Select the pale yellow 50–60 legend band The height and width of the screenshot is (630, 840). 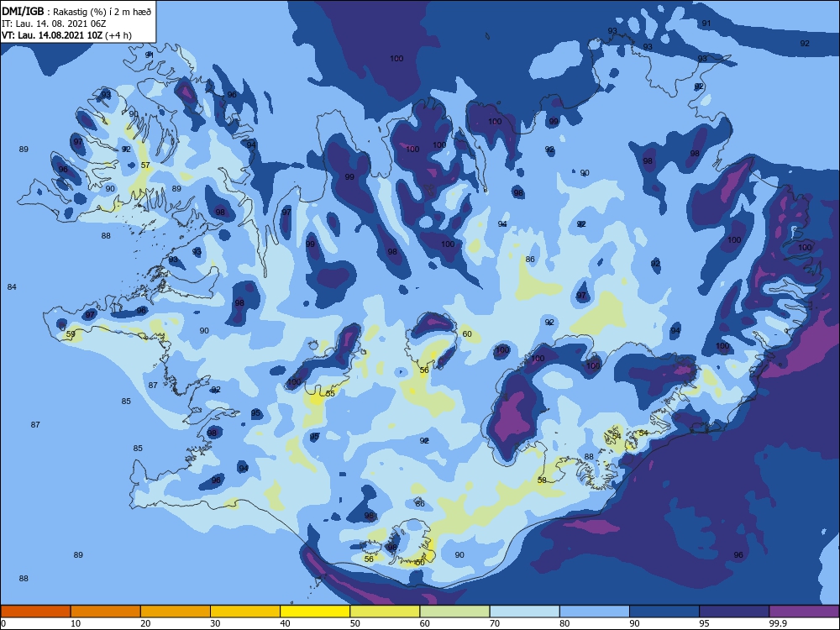385,612
